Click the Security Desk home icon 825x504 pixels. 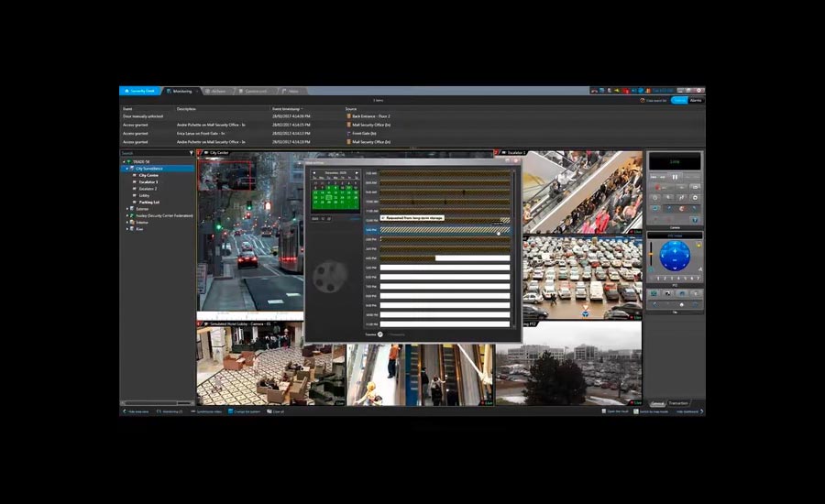tap(126, 92)
